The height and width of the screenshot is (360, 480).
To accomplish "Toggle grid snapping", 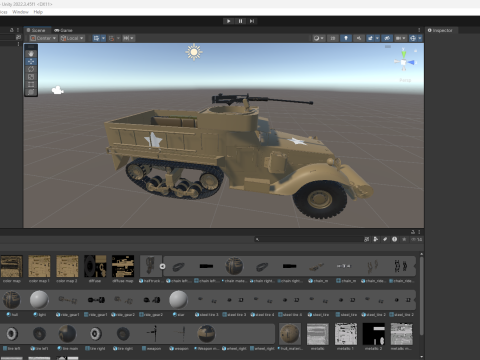I will pos(111,38).
